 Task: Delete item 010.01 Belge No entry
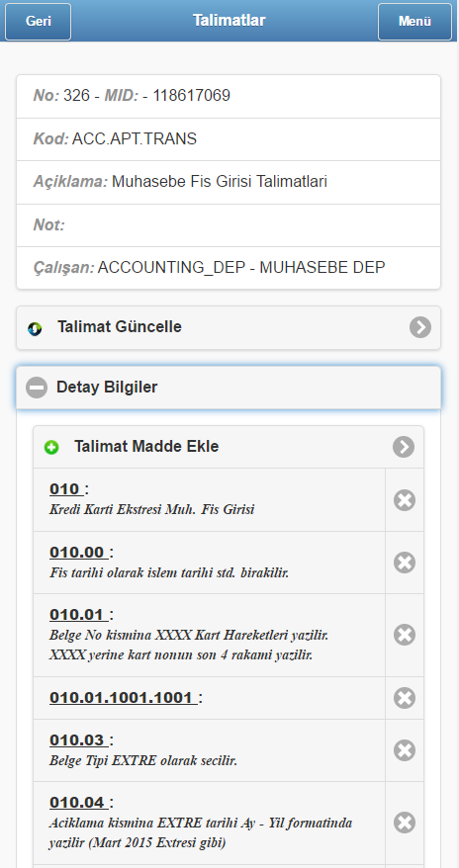point(405,635)
